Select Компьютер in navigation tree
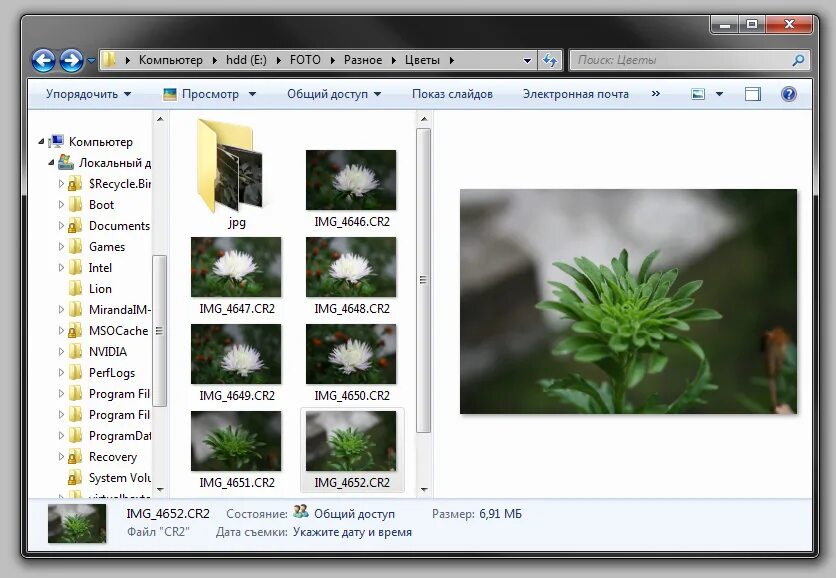836x578 pixels. click(100, 142)
